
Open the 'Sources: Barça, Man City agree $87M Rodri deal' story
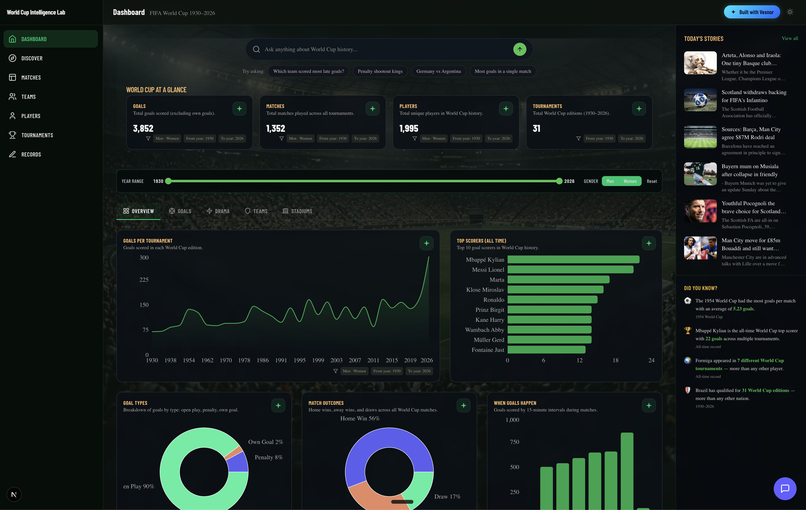click(x=741, y=141)
